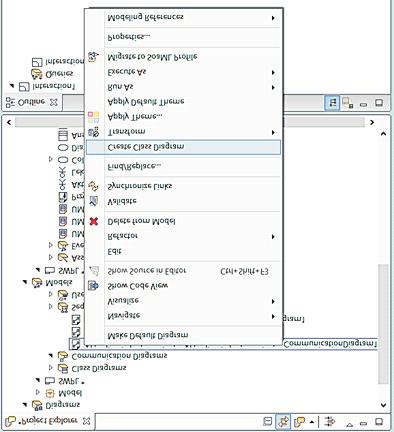The image size is (394, 432).
Task: Collapse the Communication Diagrams node
Action: (x=51, y=355)
